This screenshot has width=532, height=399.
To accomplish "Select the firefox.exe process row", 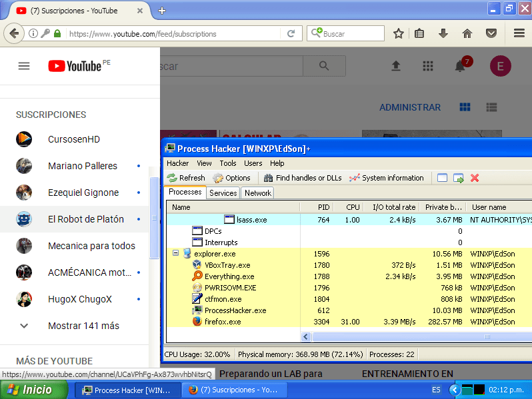I will tap(349, 321).
